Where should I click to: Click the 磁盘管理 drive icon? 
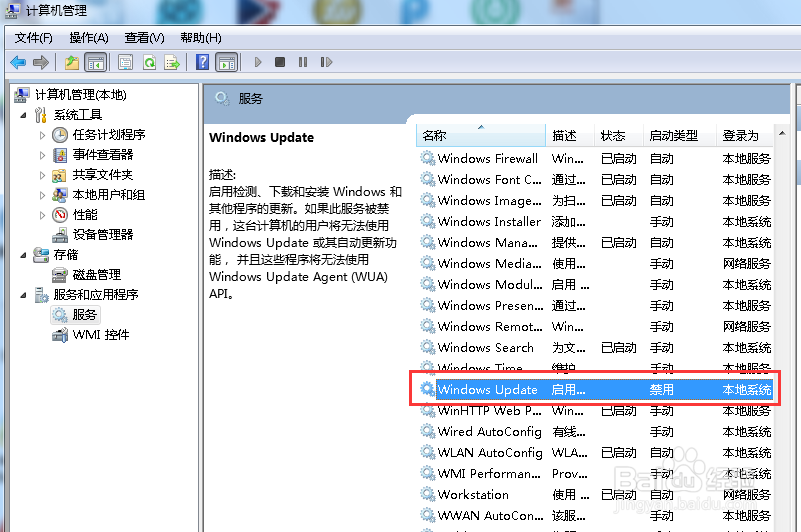pos(59,275)
